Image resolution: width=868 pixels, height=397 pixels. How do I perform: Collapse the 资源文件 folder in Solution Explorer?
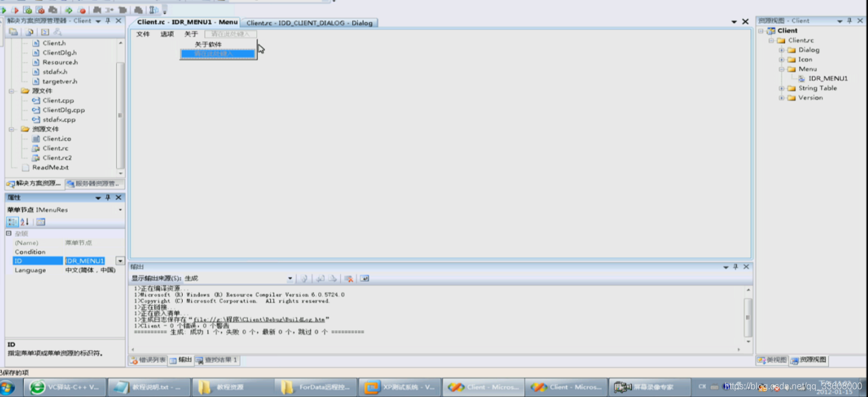(x=11, y=129)
